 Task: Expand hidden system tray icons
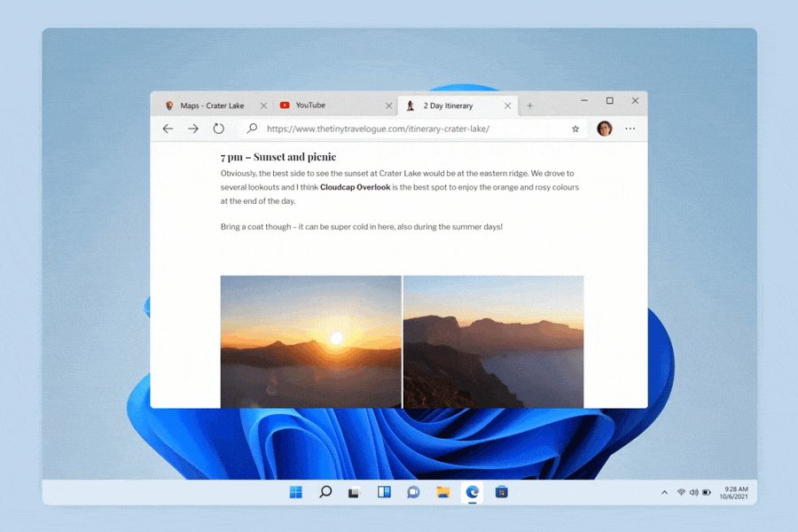[663, 491]
